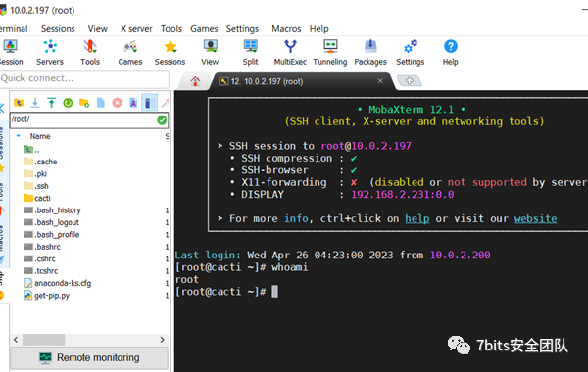Click the /root/ path input field
The height and width of the screenshot is (372, 588).
coord(82,119)
